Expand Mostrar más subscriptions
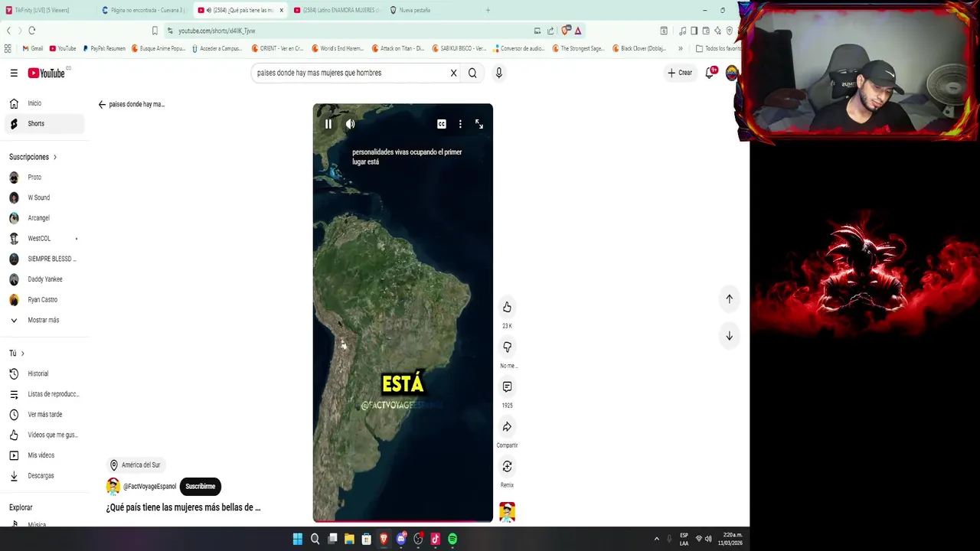Viewport: 980px width, 551px height. tap(44, 320)
